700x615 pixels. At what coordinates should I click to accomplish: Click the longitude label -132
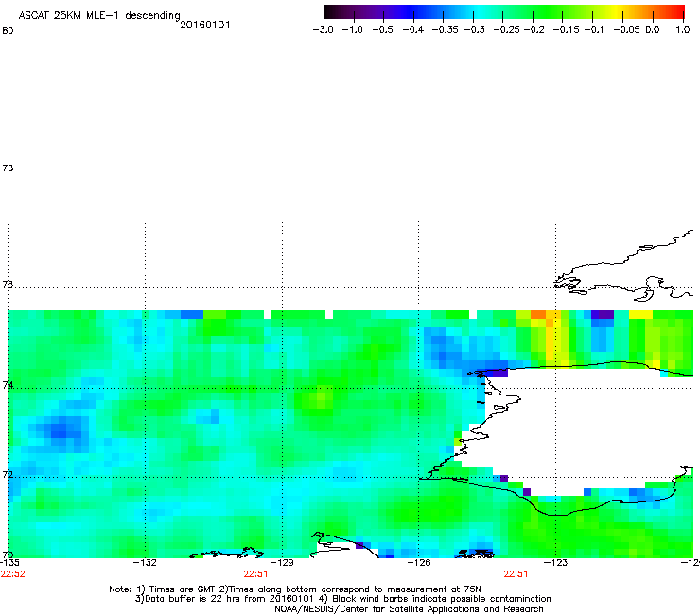coord(145,562)
